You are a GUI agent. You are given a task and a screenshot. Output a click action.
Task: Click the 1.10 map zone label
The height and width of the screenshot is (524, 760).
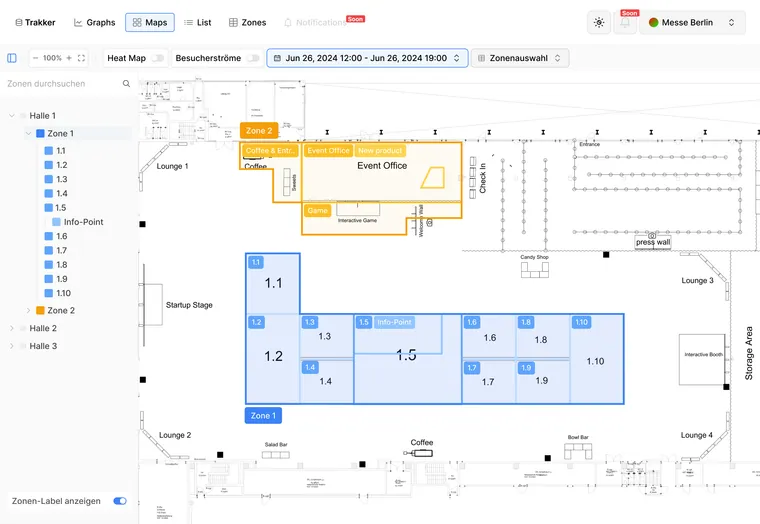[581, 322]
